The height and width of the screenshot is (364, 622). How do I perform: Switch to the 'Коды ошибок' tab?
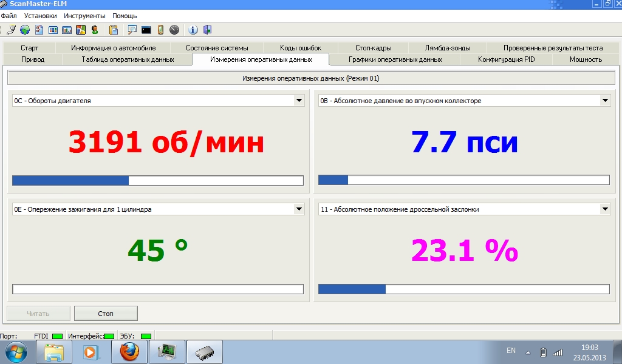pyautogui.click(x=301, y=48)
